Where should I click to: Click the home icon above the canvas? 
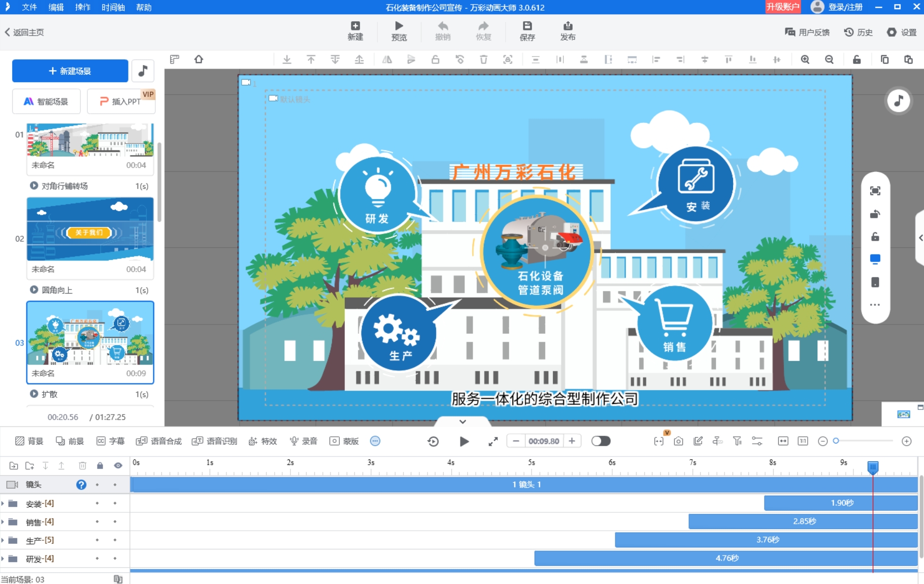pos(199,59)
